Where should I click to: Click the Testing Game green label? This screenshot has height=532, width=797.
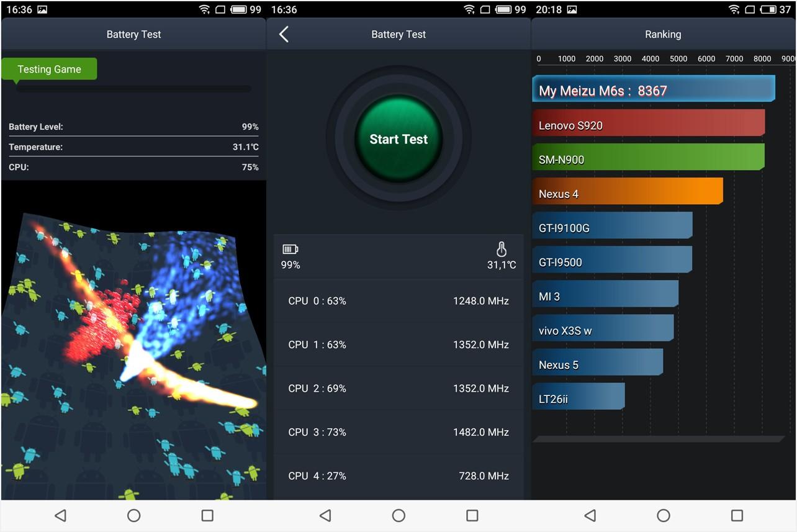point(49,69)
